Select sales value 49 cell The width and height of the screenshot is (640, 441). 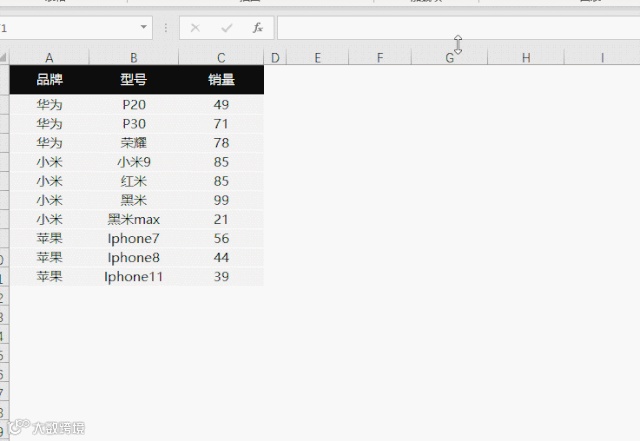coord(221,105)
